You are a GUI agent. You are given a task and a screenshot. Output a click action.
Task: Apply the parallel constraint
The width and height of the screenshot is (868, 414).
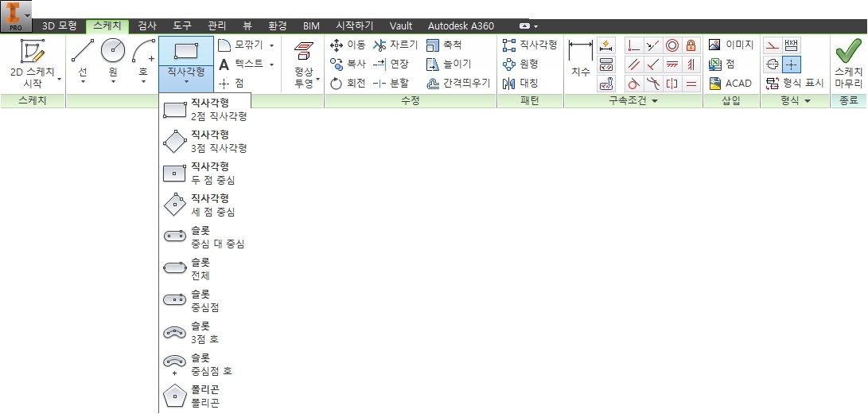[634, 64]
